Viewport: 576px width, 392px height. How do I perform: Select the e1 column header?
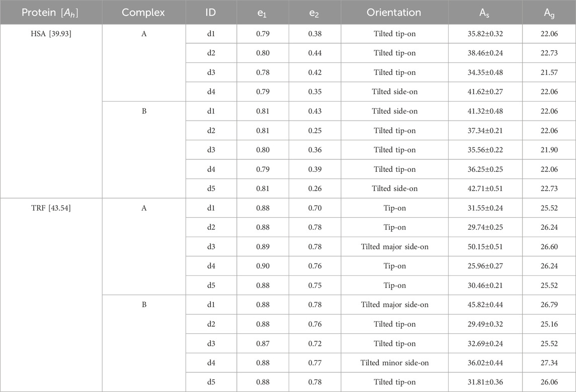[x=263, y=13]
